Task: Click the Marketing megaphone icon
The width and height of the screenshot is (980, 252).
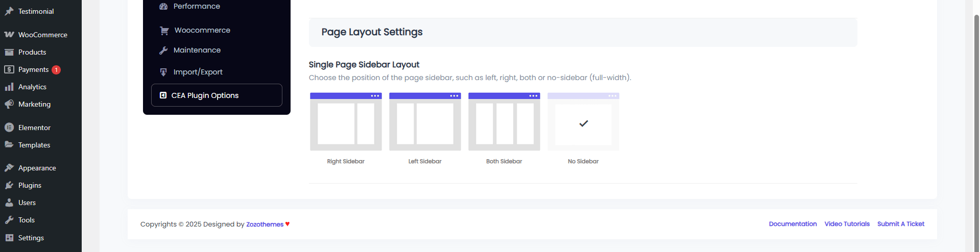Action: 9,104
